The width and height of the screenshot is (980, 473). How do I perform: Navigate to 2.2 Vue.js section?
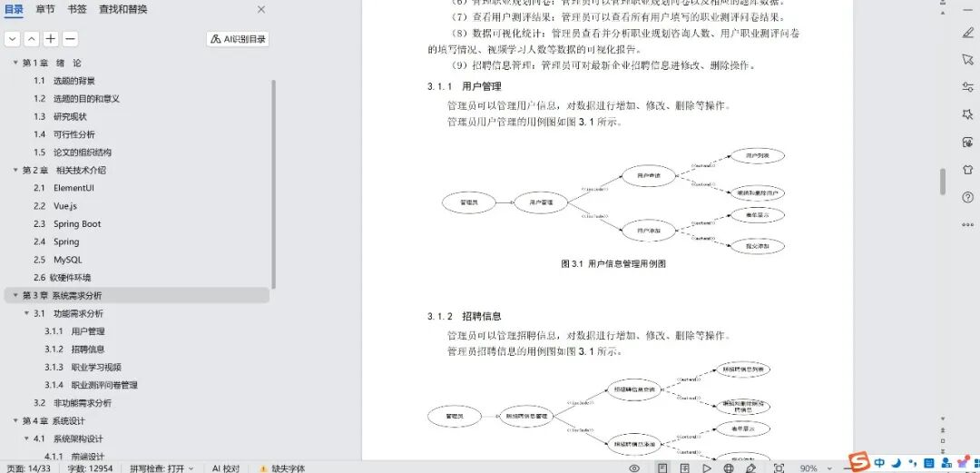(x=55, y=206)
